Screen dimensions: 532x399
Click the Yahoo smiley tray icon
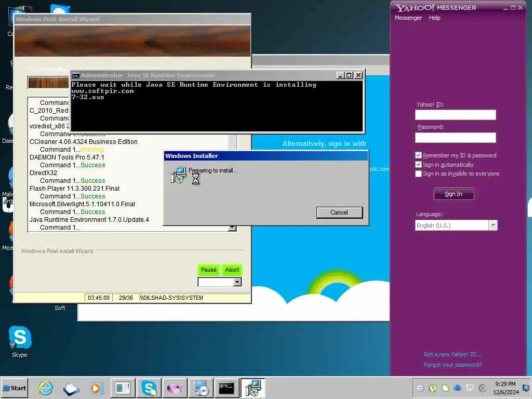420,388
